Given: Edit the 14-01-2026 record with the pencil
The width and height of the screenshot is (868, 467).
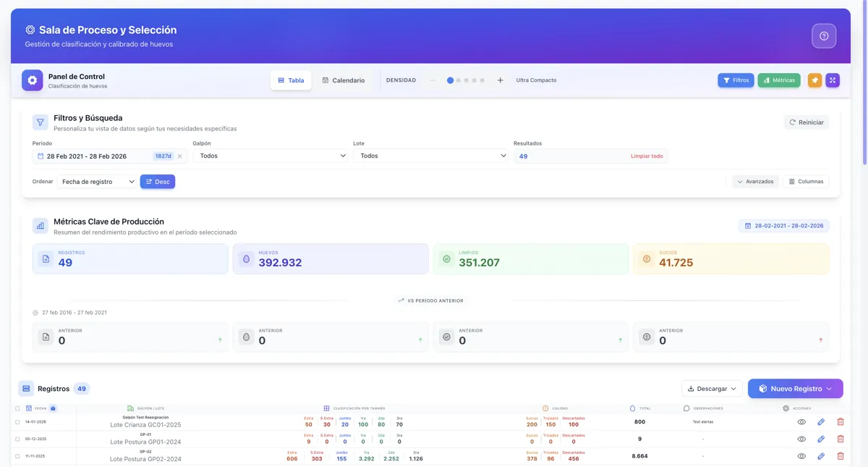Looking at the screenshot, I should (x=821, y=422).
